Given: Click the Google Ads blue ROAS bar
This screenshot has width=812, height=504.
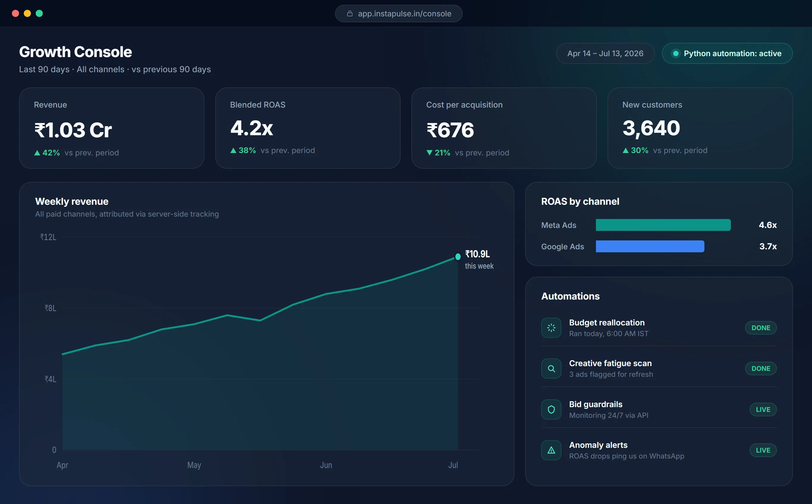Looking at the screenshot, I should point(650,246).
